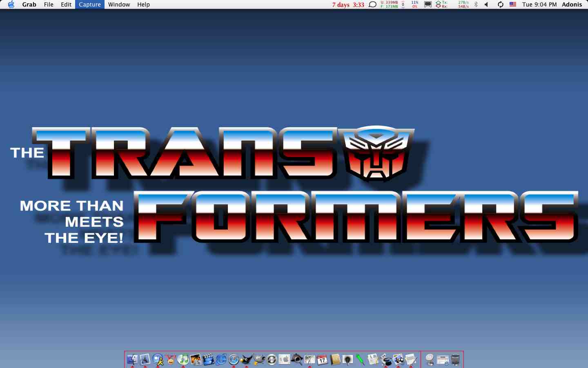The width and height of the screenshot is (588, 368).
Task: Click the Adonis user switching menu
Action: (x=572, y=4)
